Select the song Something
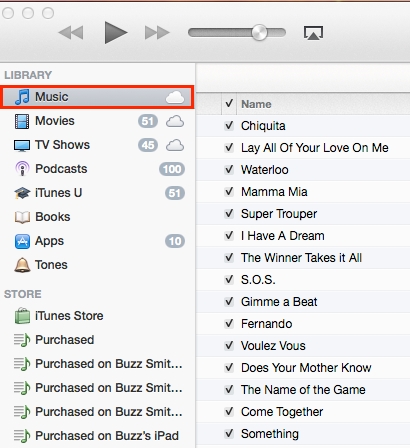Viewport: 410px width, 448px height. click(270, 434)
